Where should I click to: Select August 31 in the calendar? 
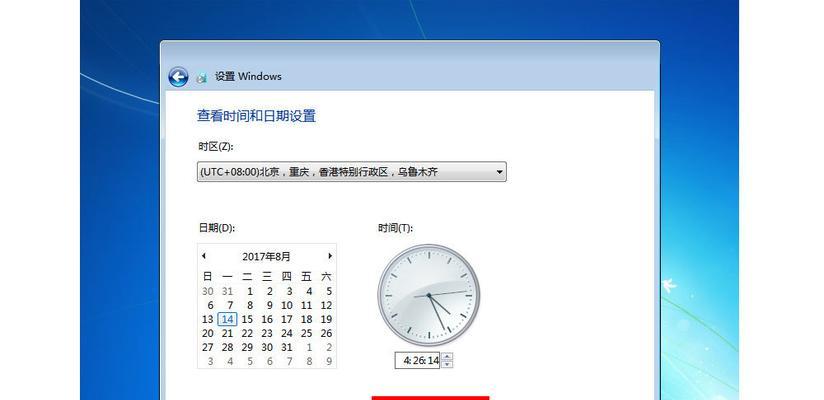point(286,347)
